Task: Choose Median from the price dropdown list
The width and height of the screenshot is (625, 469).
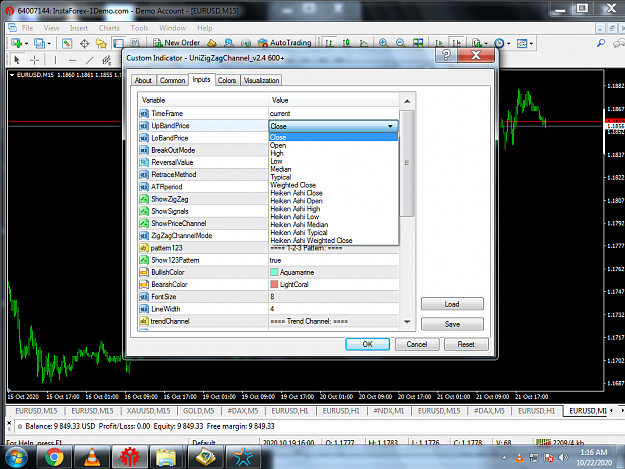Action: tap(334, 169)
